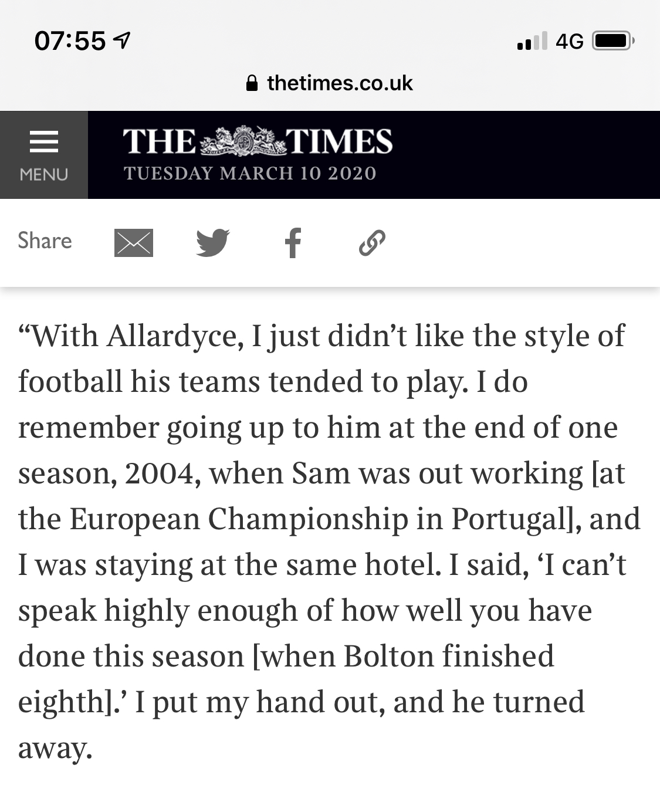Viewport: 660px width, 812px height.
Task: Click The Times masthead logo
Action: [258, 141]
